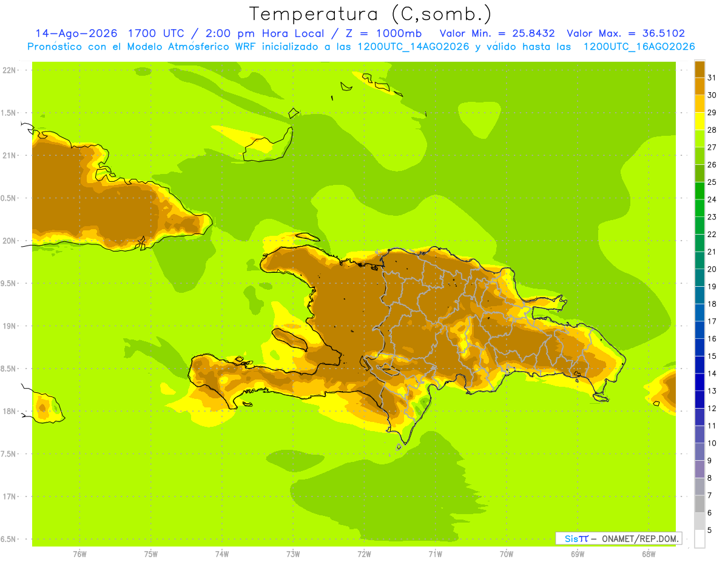Select the 'Z = 1000mb' pressure level text
This screenshot has width=728, height=562.
385,33
